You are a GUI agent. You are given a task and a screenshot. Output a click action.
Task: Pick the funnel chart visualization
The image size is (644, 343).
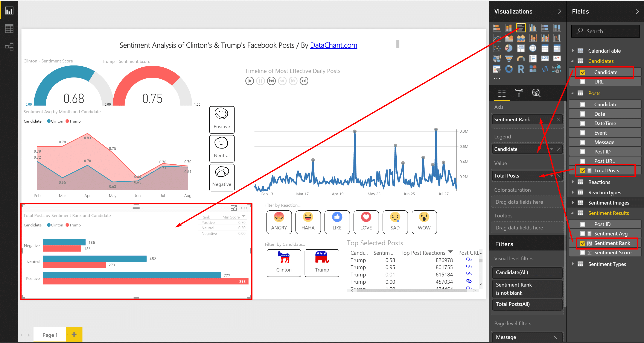pyautogui.click(x=509, y=59)
